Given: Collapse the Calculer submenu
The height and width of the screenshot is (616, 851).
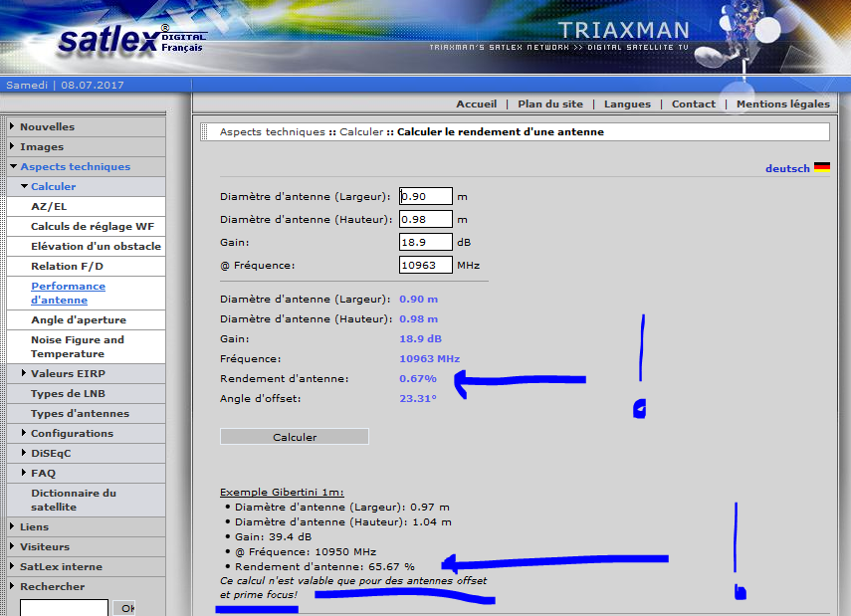Looking at the screenshot, I should [53, 186].
